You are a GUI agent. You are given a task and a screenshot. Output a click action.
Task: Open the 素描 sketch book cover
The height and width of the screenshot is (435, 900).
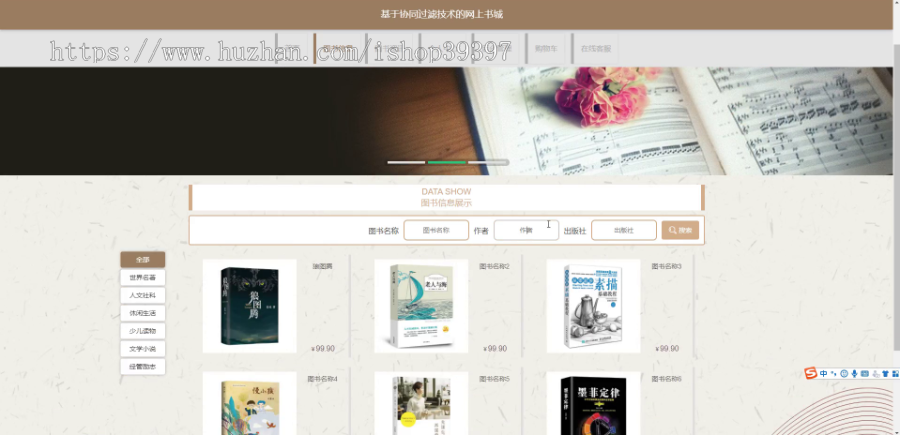click(593, 306)
